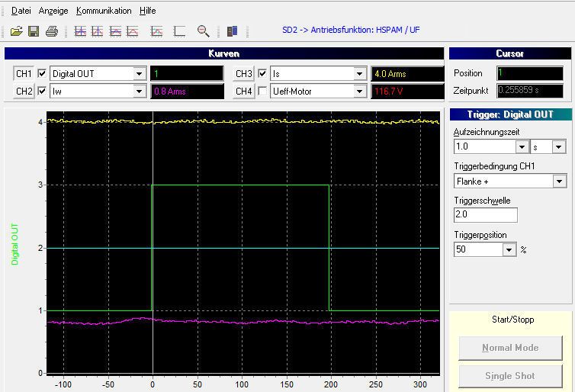Expand the Aufzeichnungszeit unit 's' dropdown
This screenshot has width=575, height=392.
pyautogui.click(x=558, y=147)
